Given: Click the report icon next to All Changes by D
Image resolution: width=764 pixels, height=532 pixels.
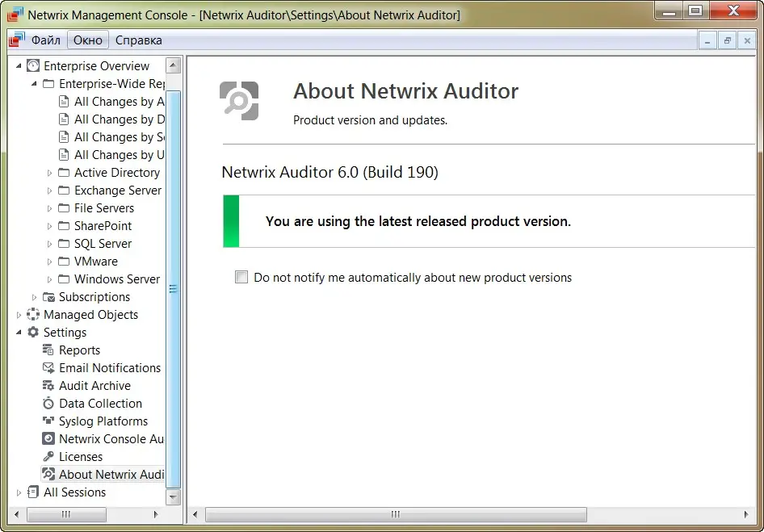Looking at the screenshot, I should 64,119.
